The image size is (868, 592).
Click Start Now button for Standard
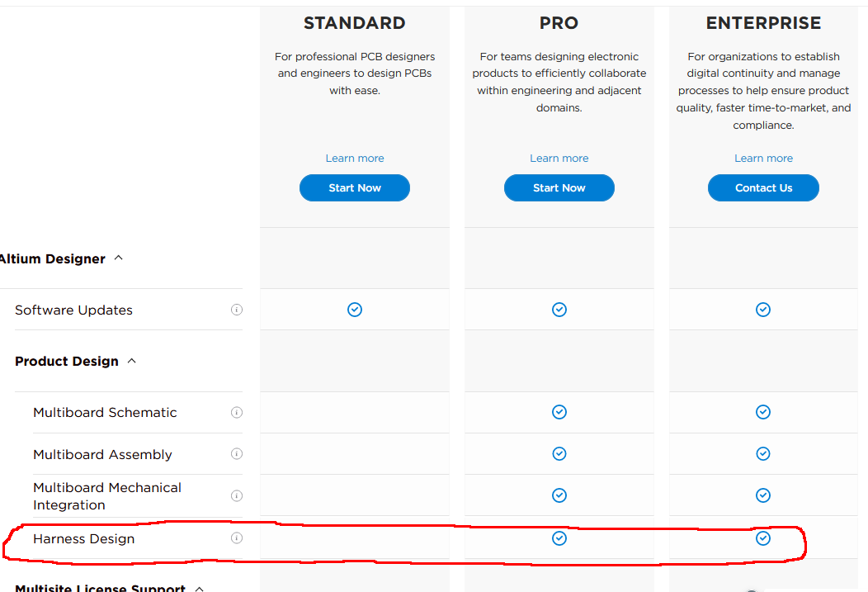pyautogui.click(x=355, y=187)
